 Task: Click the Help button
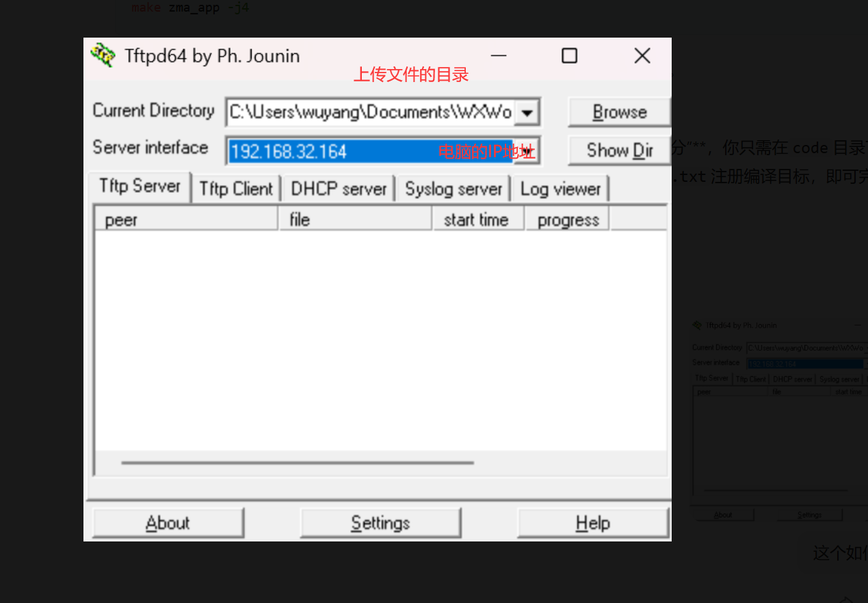click(x=592, y=523)
